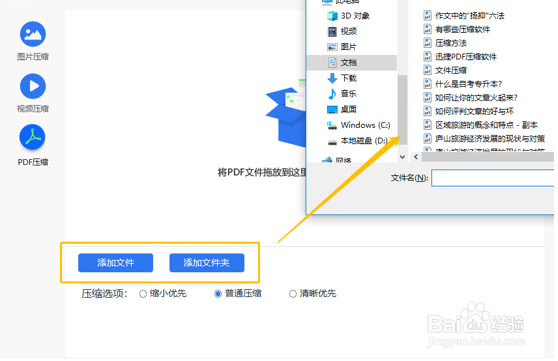This screenshot has height=361, width=558.
Task: Select file 如何让你的文章火起来?
Action: 477,97
